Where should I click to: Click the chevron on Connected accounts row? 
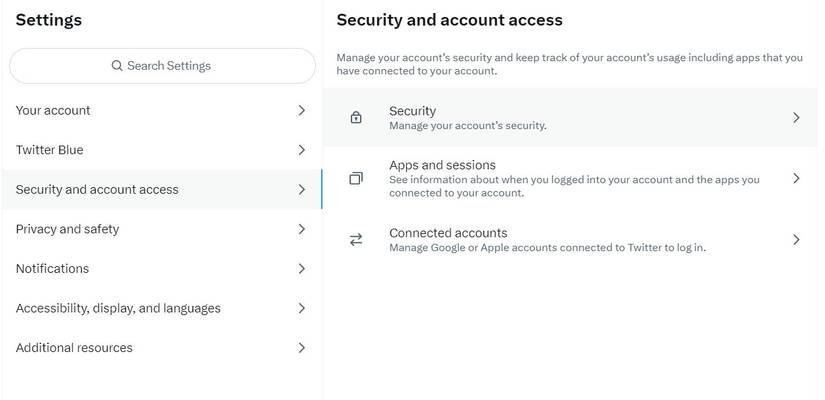(796, 240)
